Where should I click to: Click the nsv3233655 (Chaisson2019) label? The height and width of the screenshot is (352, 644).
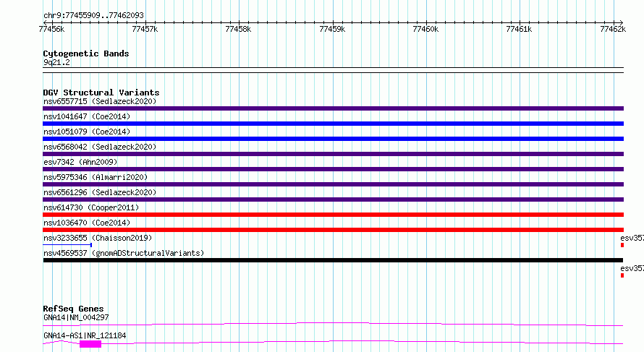pyautogui.click(x=98, y=238)
